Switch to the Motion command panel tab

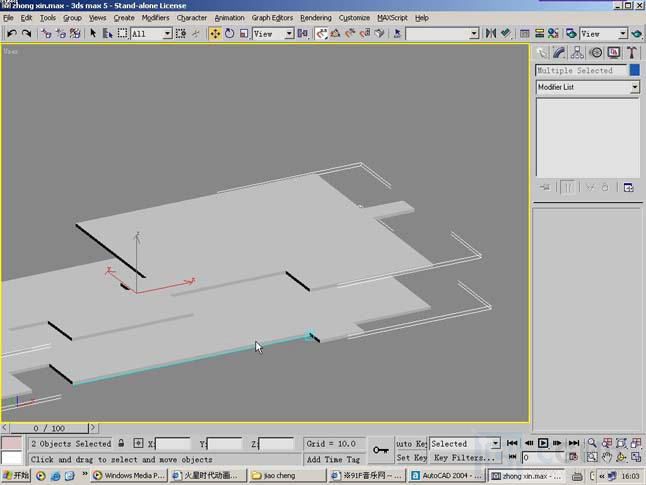click(x=596, y=53)
